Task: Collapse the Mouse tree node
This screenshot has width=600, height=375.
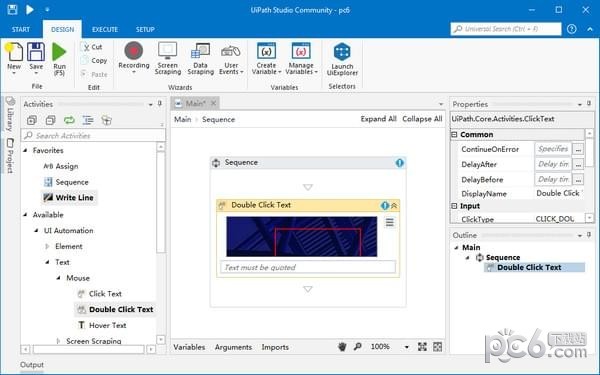Action: (x=59, y=278)
